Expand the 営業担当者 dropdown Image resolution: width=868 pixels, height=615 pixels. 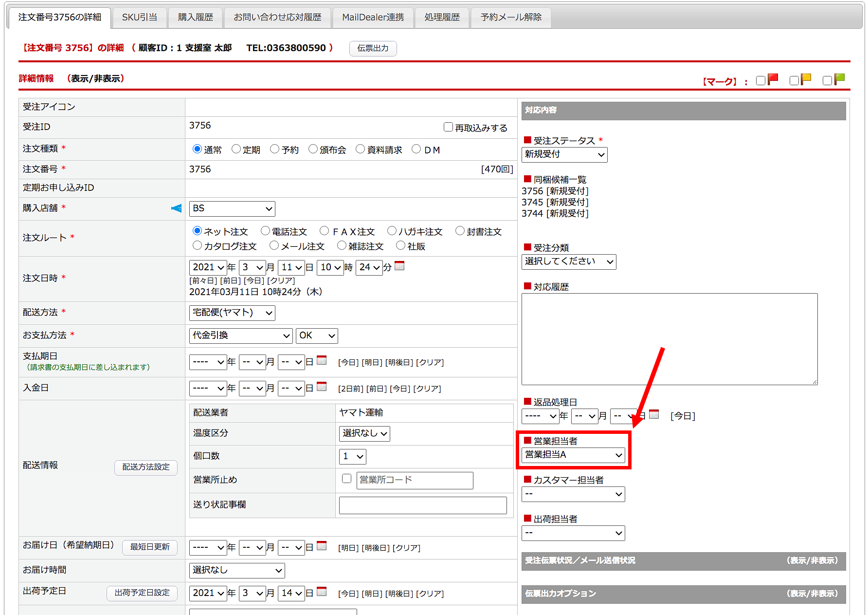point(573,455)
